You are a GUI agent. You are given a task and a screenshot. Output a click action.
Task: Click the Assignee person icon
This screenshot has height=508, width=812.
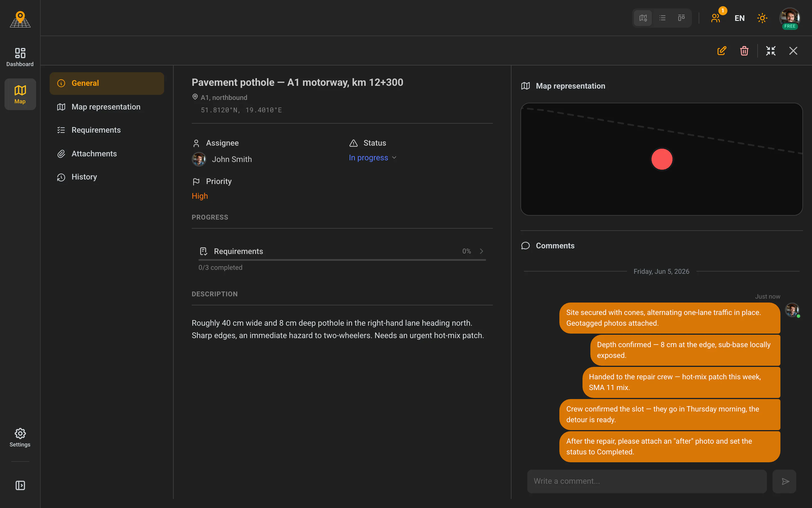(196, 143)
